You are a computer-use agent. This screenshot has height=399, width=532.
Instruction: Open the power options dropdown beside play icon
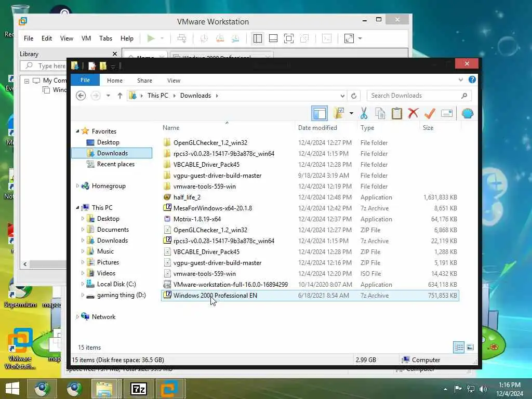click(162, 38)
